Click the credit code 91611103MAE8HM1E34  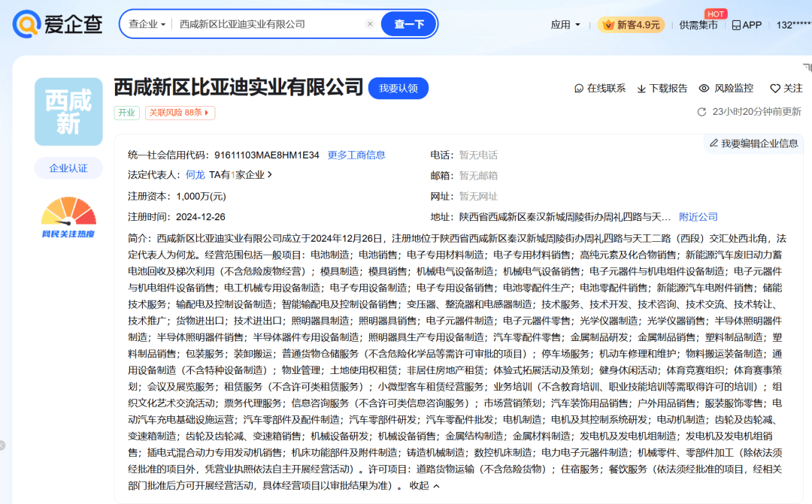coord(267,155)
